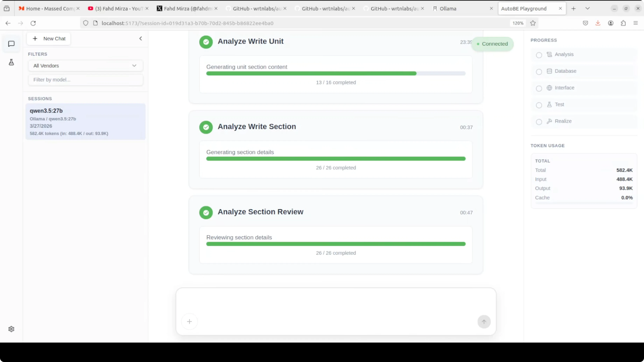The image size is (644, 362).
Task: Open the qwen3.5:27b session
Action: 86,122
